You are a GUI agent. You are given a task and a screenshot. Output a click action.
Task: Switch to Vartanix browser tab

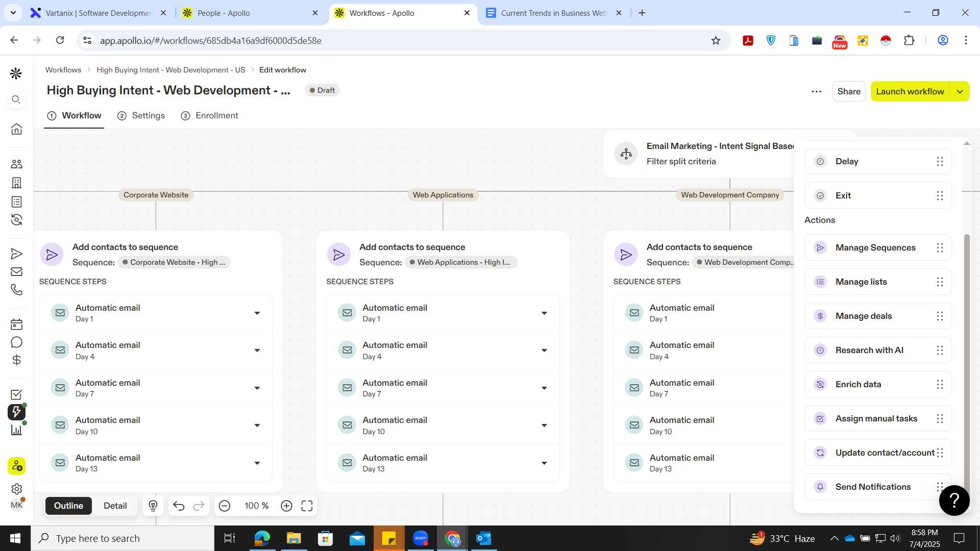click(x=99, y=13)
